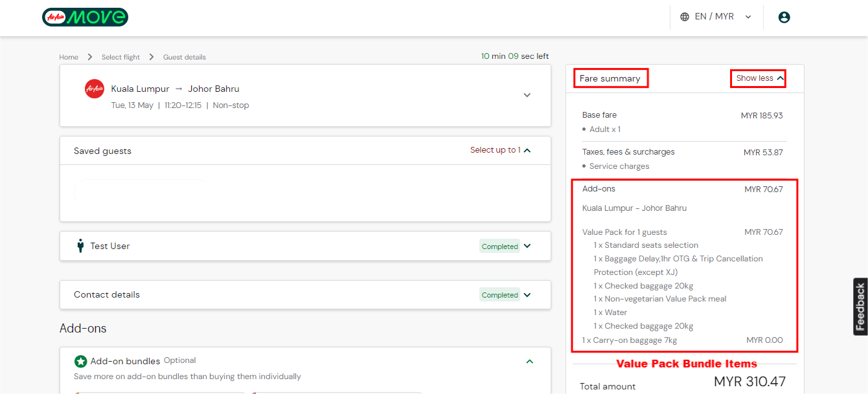Collapse the Saved guests section
This screenshot has height=394, width=868.
[x=527, y=149]
